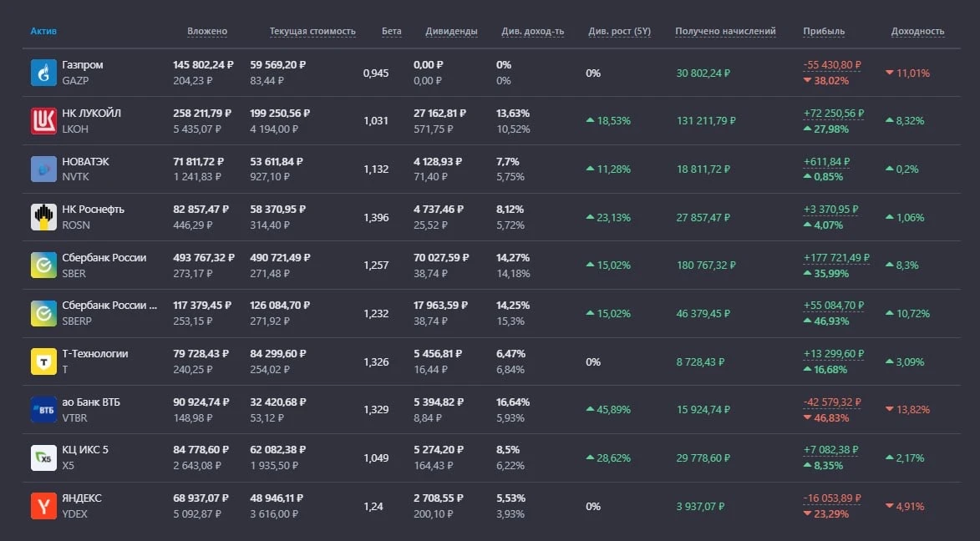The height and width of the screenshot is (541, 980).
Task: Click VTB loss -42 579,32 ₽
Action: (832, 402)
